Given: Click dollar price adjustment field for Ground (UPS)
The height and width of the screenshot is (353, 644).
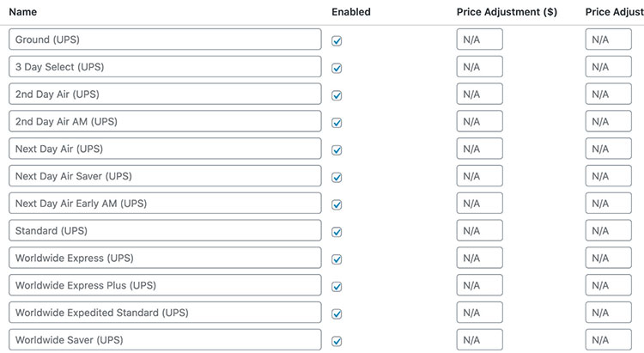Looking at the screenshot, I should pyautogui.click(x=479, y=40).
